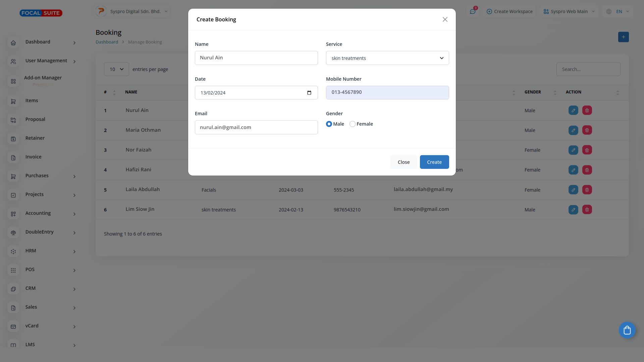Click into the Email input field
The image size is (644, 362).
[x=256, y=127]
